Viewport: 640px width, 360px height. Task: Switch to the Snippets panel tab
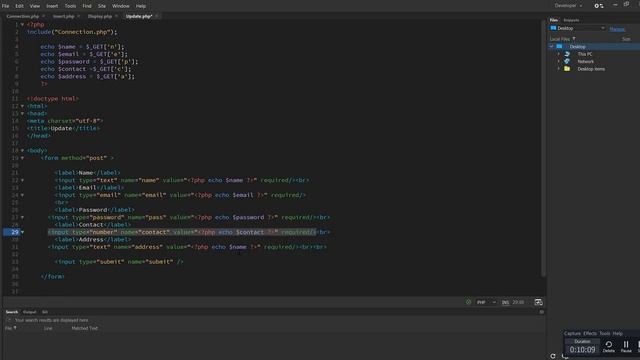tap(571, 20)
